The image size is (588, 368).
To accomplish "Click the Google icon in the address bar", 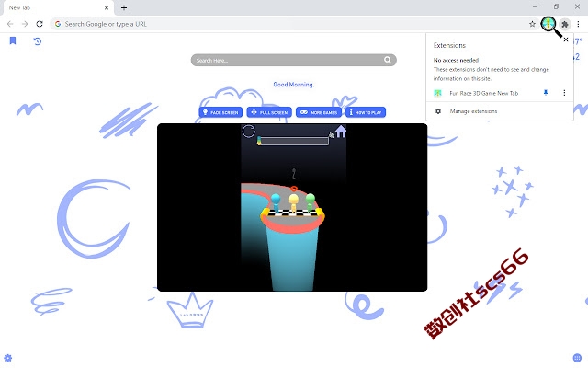I will [x=58, y=24].
